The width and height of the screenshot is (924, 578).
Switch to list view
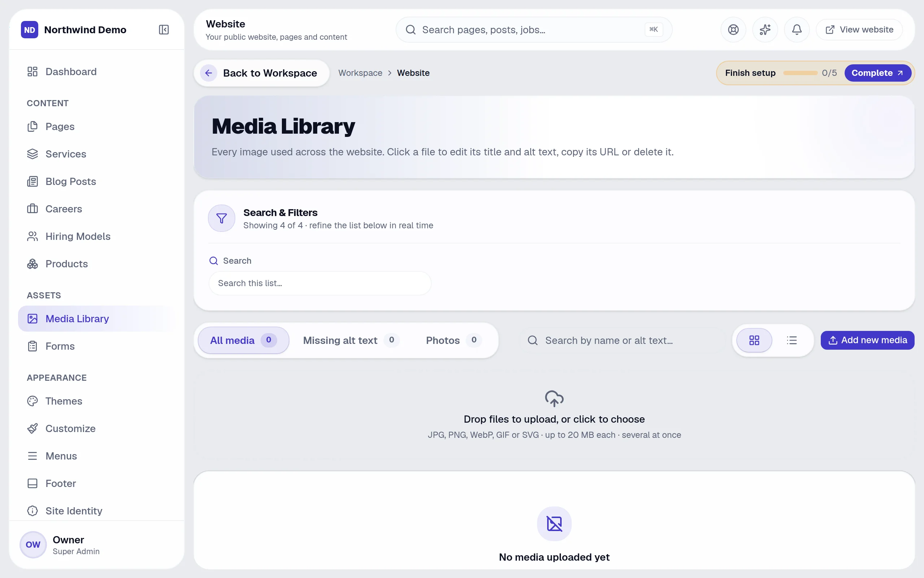pyautogui.click(x=792, y=340)
